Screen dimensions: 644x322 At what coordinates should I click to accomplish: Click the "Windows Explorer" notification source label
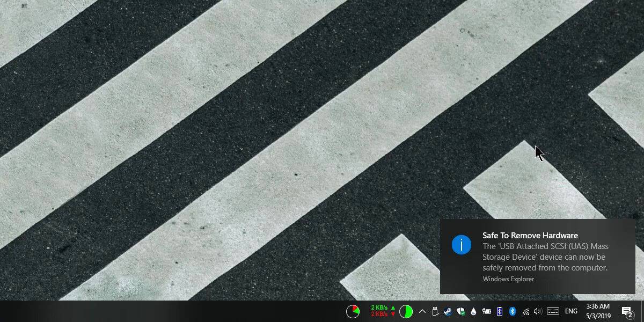(508, 279)
